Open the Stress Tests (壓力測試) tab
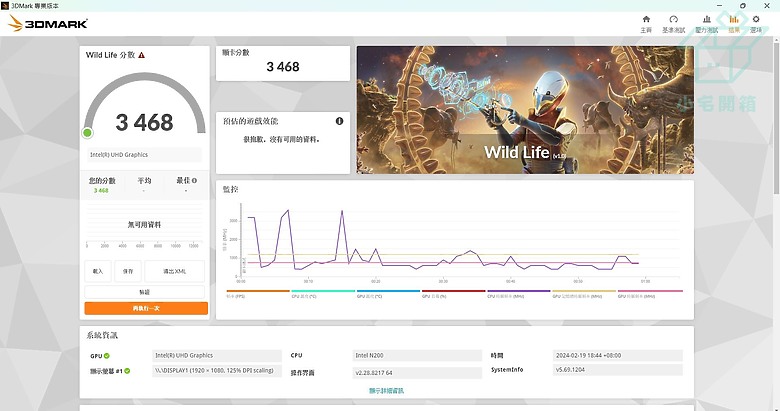 coord(706,24)
